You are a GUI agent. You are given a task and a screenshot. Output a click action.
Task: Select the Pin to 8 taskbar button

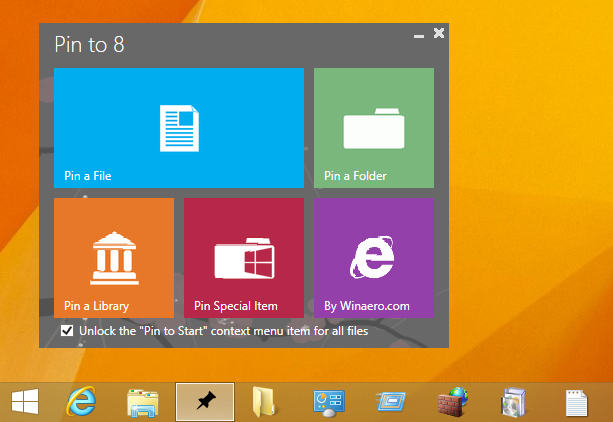[205, 402]
